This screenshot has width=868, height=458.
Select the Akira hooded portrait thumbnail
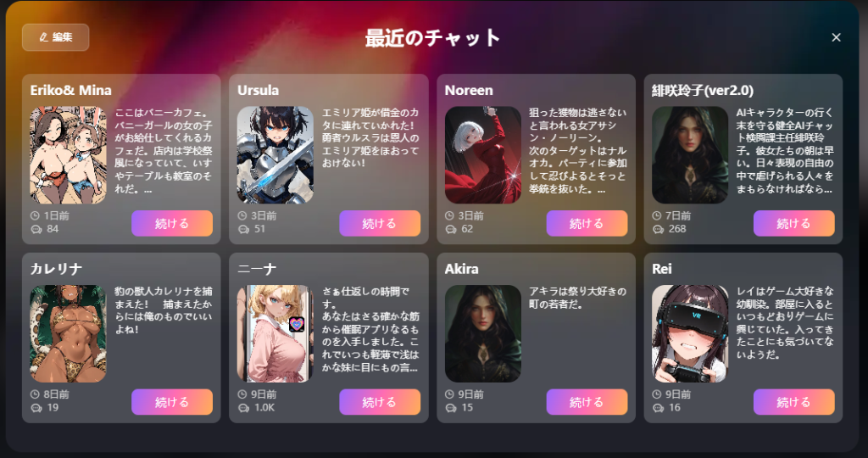coord(482,334)
